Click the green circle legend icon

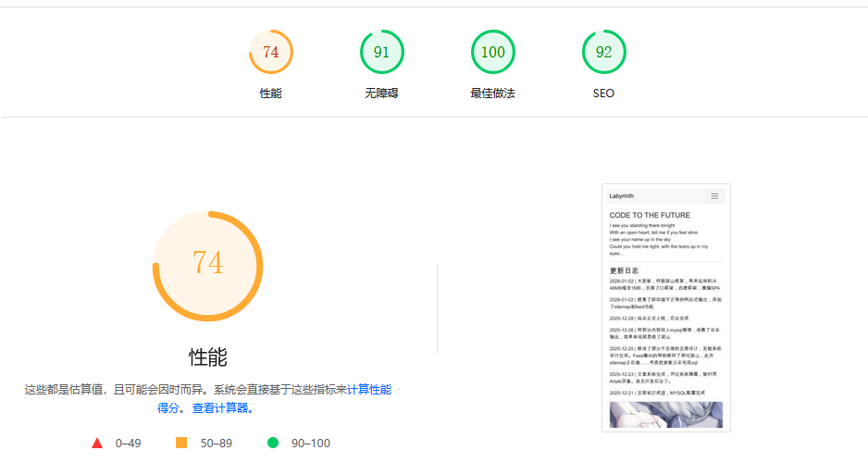point(273,444)
